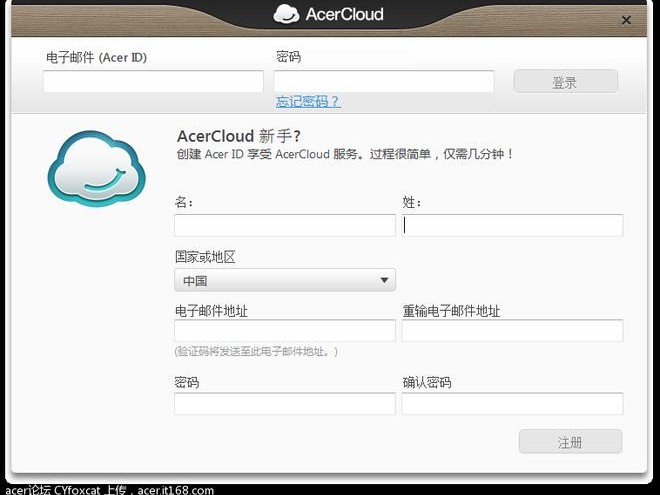
Task: Click the 国家或地区 label
Action: point(205,257)
